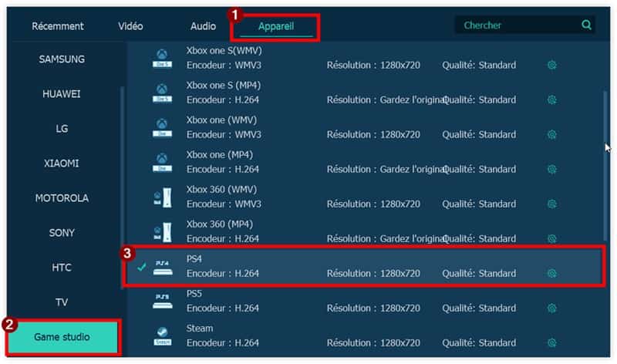Click the Xbox one S(WMV) console icon
Image resolution: width=617 pixels, height=364 pixels.
pos(162,59)
